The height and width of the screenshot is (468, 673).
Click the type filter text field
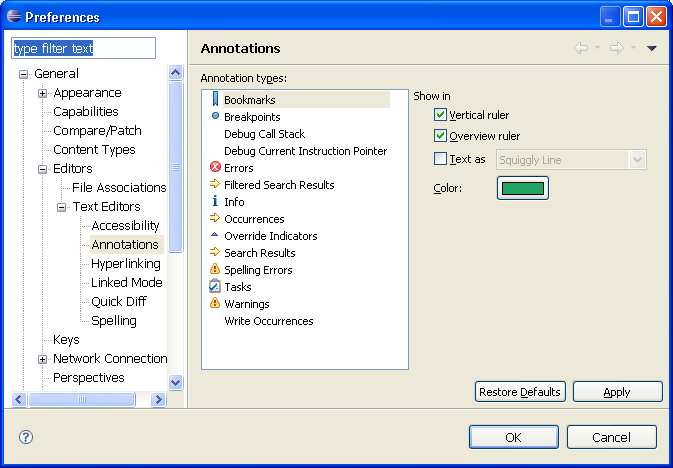tap(83, 48)
